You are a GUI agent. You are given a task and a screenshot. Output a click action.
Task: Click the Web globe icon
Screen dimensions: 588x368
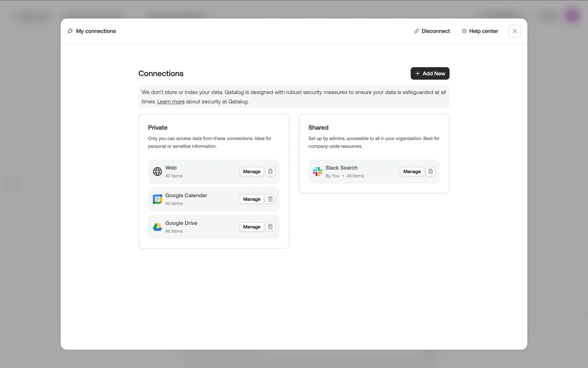click(157, 171)
